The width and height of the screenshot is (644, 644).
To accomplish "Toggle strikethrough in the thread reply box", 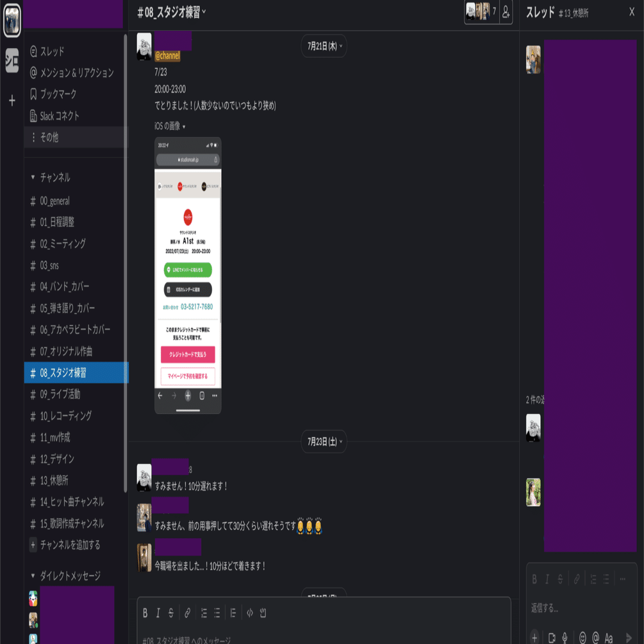I will click(x=560, y=579).
